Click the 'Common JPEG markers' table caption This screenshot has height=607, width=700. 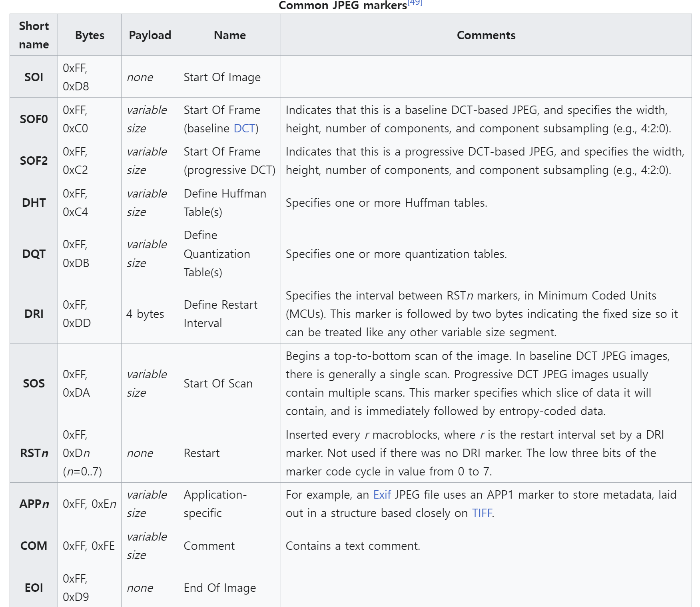pos(343,6)
